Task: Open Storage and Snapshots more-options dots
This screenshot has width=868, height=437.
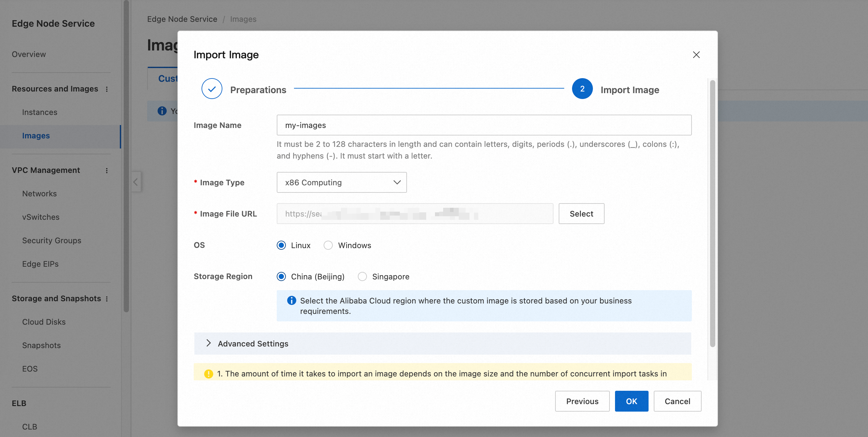Action: tap(107, 299)
